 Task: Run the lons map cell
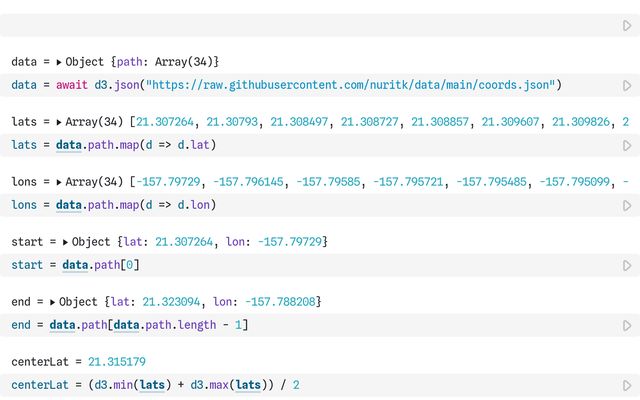(x=627, y=205)
